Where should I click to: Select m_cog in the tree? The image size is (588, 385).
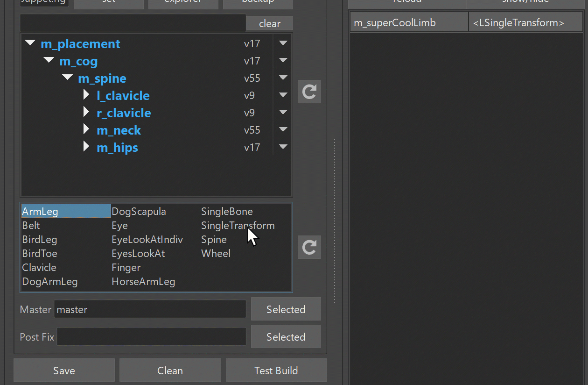pyautogui.click(x=78, y=61)
